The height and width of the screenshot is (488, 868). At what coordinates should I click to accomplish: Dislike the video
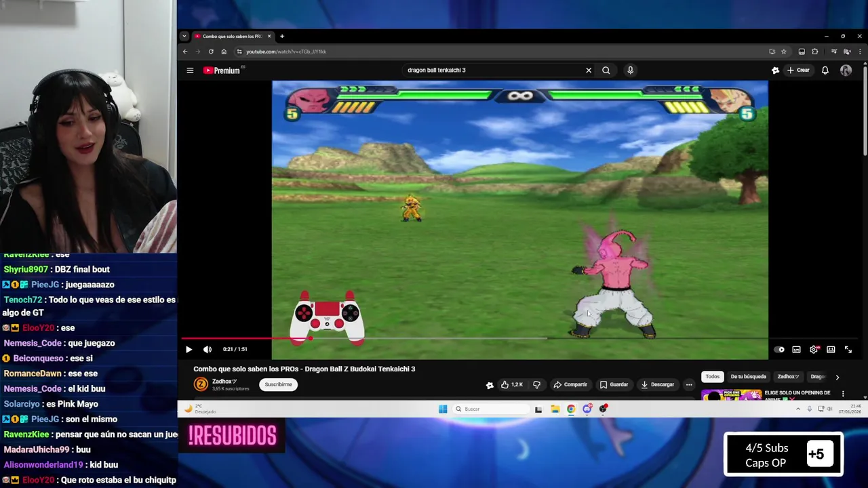point(536,384)
